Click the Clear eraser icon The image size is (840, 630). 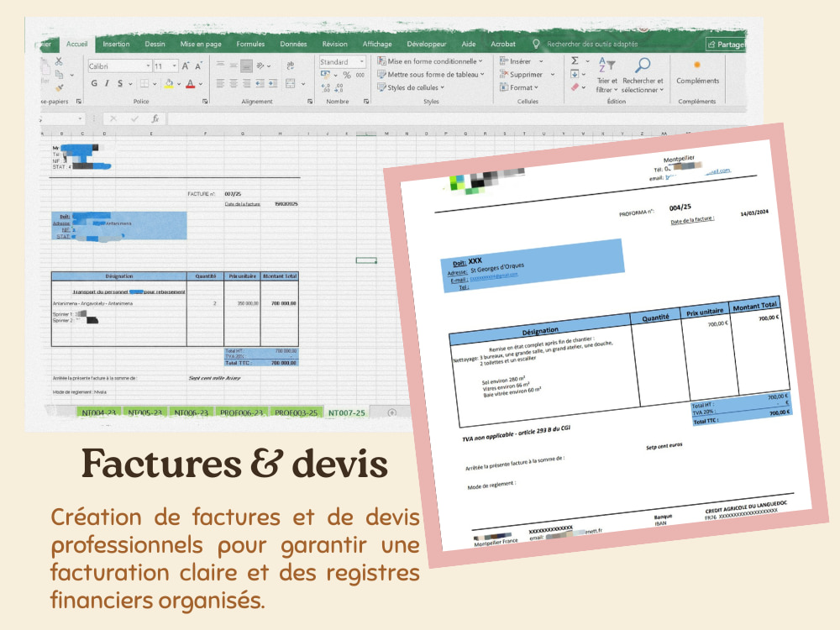click(575, 87)
